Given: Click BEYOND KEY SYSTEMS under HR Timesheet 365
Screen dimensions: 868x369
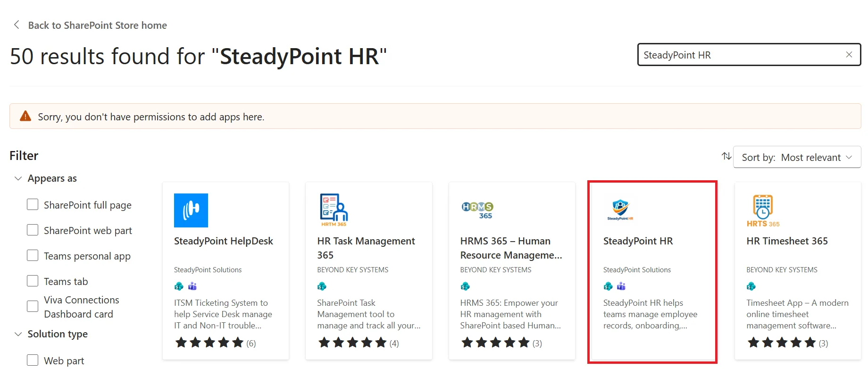Looking at the screenshot, I should click(x=782, y=270).
